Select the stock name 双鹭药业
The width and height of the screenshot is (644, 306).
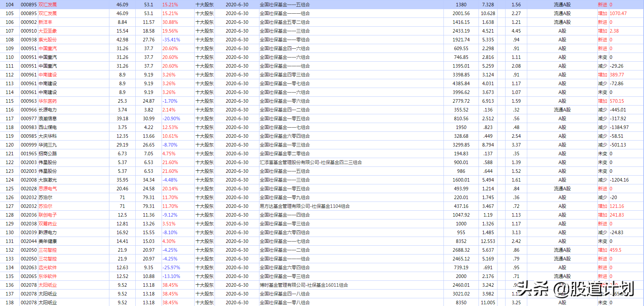(48, 224)
